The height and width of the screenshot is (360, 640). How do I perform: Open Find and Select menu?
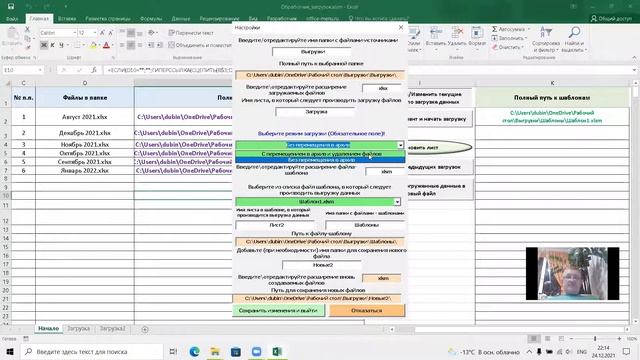[573, 40]
